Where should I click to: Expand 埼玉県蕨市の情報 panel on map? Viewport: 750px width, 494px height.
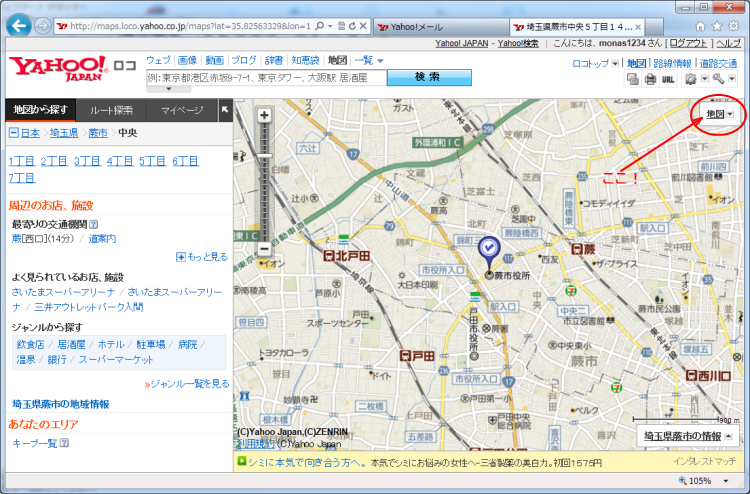click(689, 436)
